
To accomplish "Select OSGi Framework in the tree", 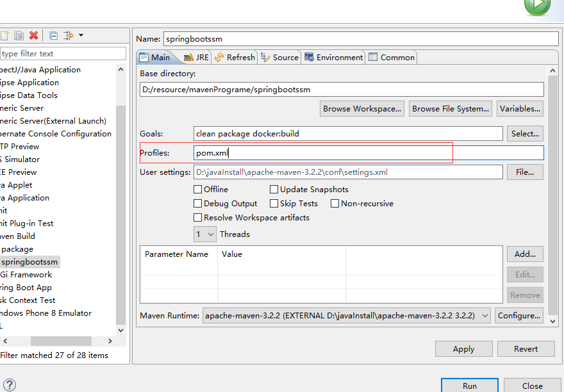I will (x=26, y=275).
